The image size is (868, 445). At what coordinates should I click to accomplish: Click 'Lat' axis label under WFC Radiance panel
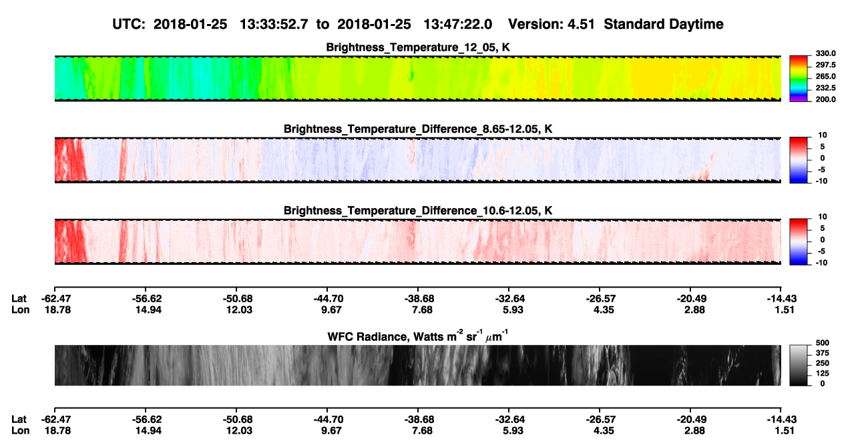(19, 420)
